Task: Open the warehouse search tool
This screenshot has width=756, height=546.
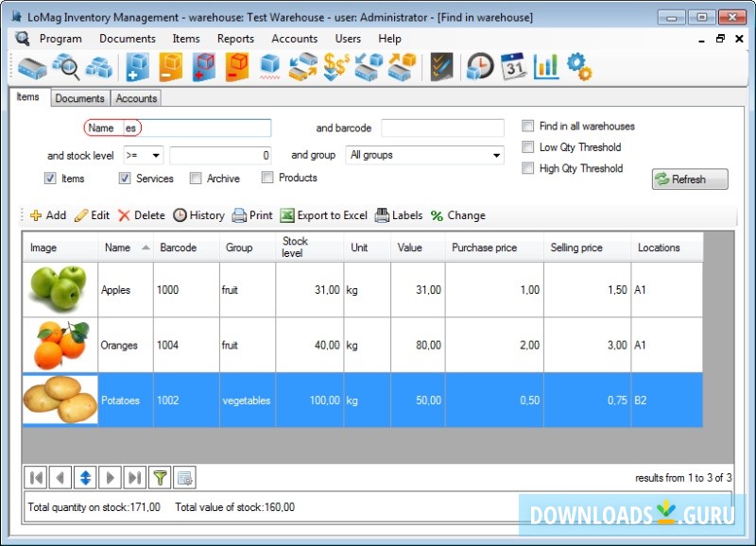Action: pos(64,66)
